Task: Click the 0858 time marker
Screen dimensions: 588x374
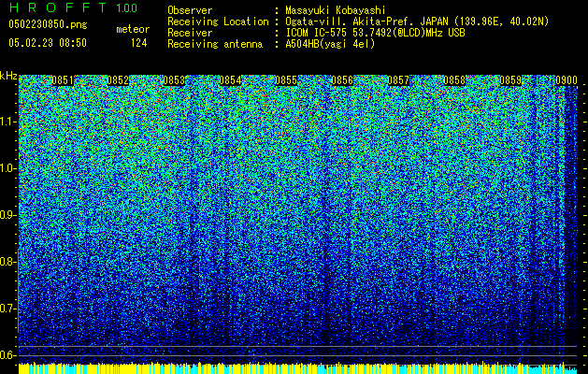Action: tap(454, 80)
